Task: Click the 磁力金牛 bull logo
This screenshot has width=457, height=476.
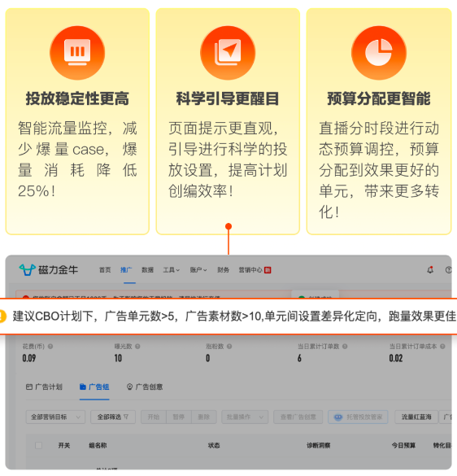Action: (x=27, y=269)
